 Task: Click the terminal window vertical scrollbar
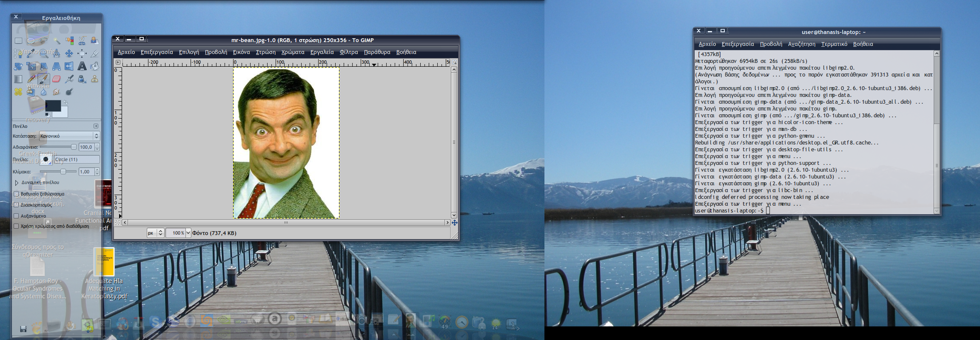click(x=936, y=132)
